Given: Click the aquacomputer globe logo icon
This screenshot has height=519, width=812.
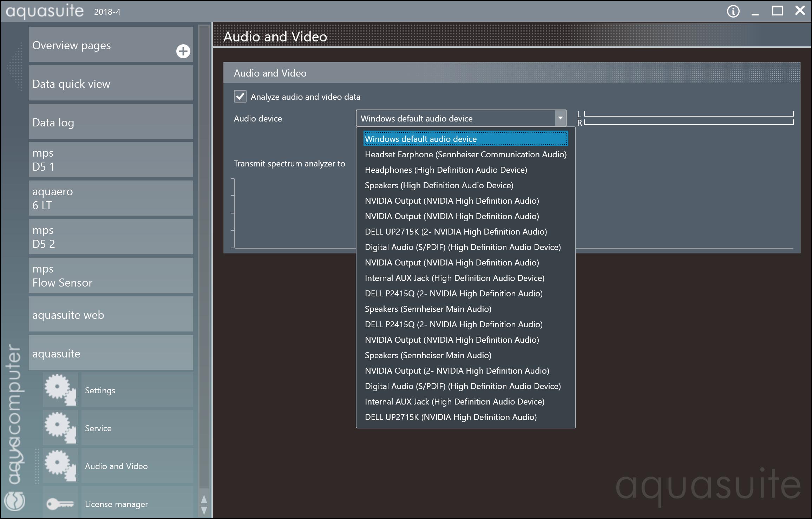Looking at the screenshot, I should tap(15, 501).
